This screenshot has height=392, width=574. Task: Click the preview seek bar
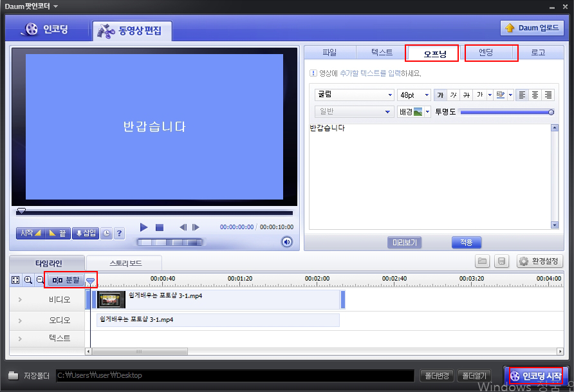point(154,212)
